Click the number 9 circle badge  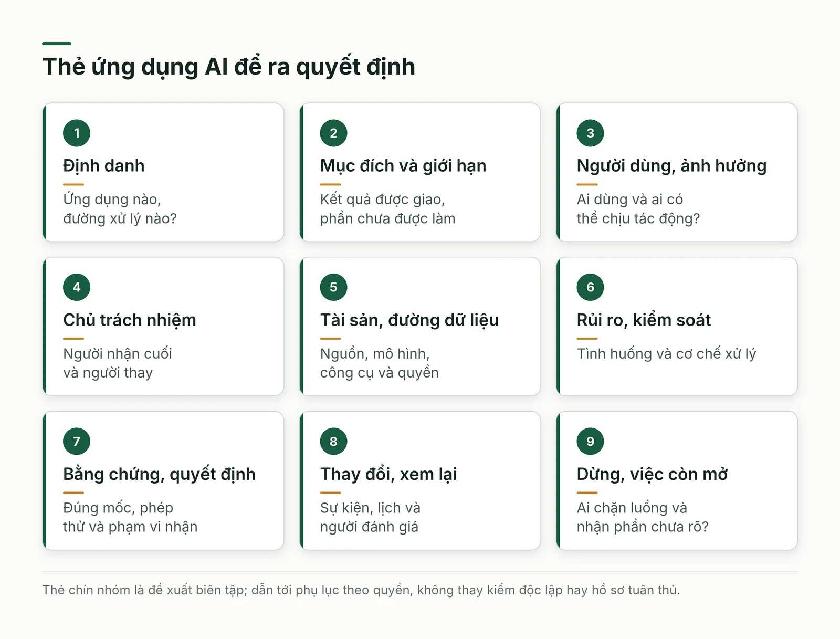[x=590, y=442]
